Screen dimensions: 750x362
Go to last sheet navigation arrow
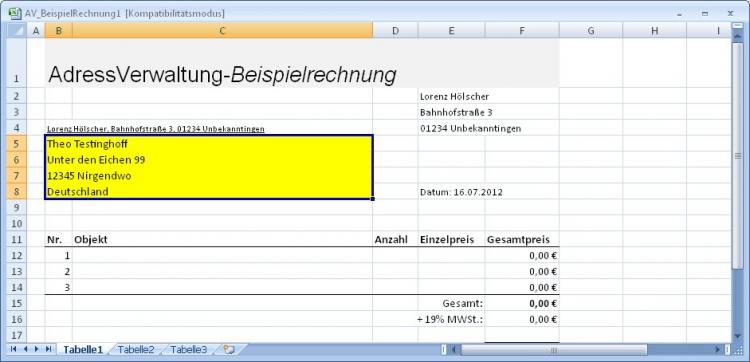coord(48,350)
